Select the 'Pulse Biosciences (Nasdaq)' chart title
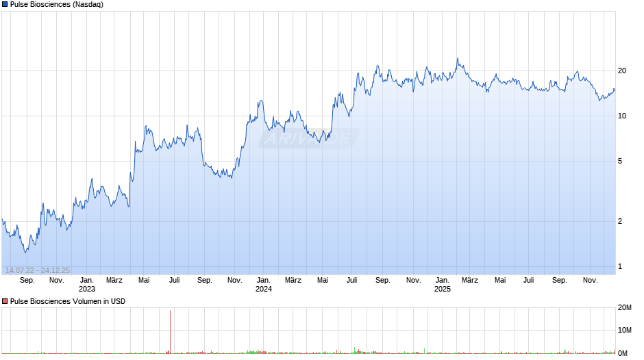This screenshot has width=644, height=360. click(57, 5)
